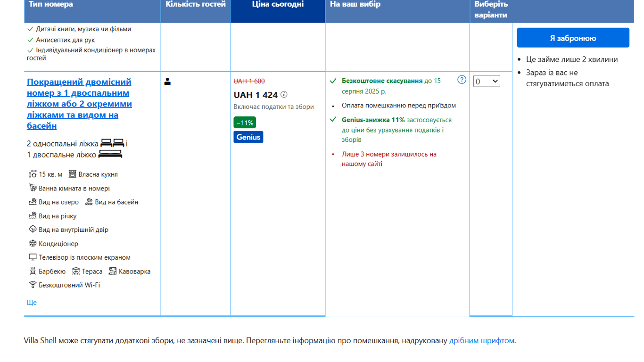Click the flat-screen TV icon
This screenshot has height=362, width=644.
click(33, 257)
